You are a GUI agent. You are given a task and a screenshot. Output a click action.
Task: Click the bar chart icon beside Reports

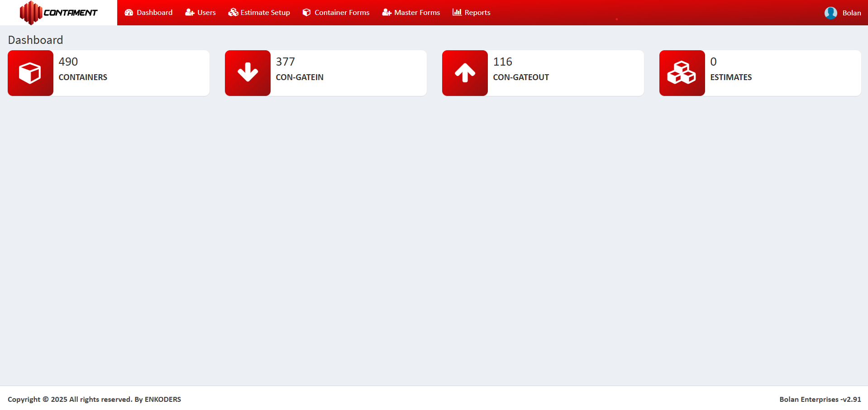[x=457, y=12]
